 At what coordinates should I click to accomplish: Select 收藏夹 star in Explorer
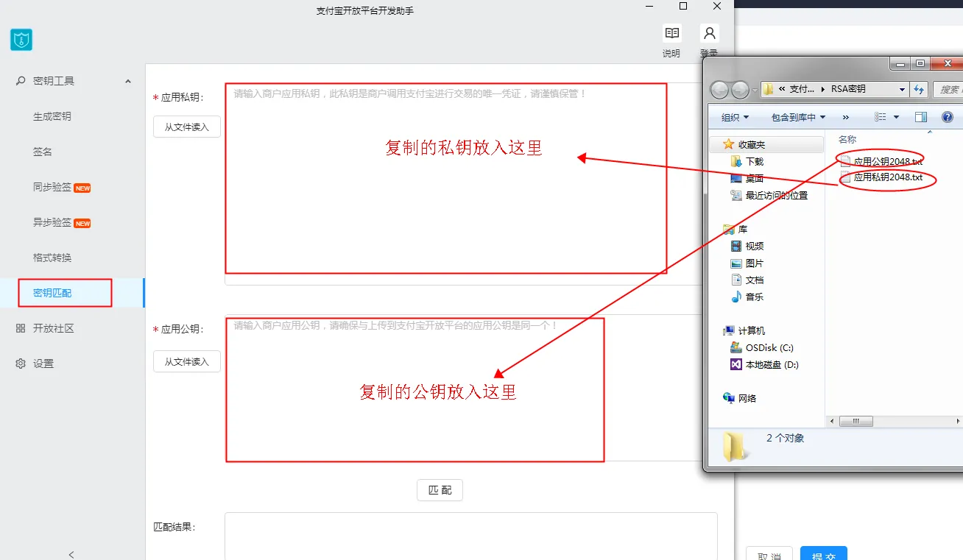tap(728, 144)
